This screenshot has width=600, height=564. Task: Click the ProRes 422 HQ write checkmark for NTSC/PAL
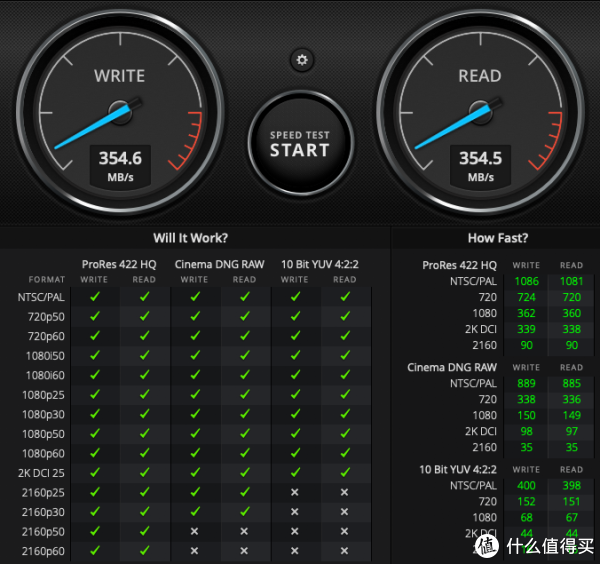(95, 297)
